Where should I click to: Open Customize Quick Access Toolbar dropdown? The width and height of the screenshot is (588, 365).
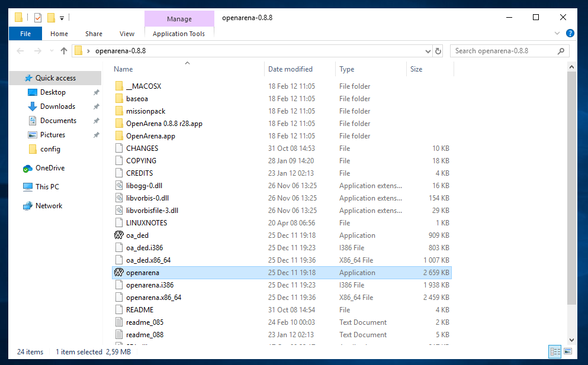tap(62, 18)
